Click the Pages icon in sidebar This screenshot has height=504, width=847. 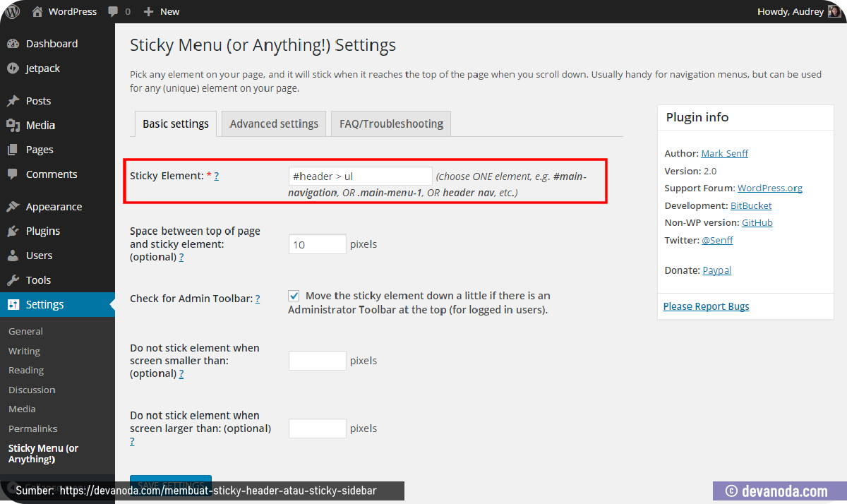pyautogui.click(x=13, y=150)
